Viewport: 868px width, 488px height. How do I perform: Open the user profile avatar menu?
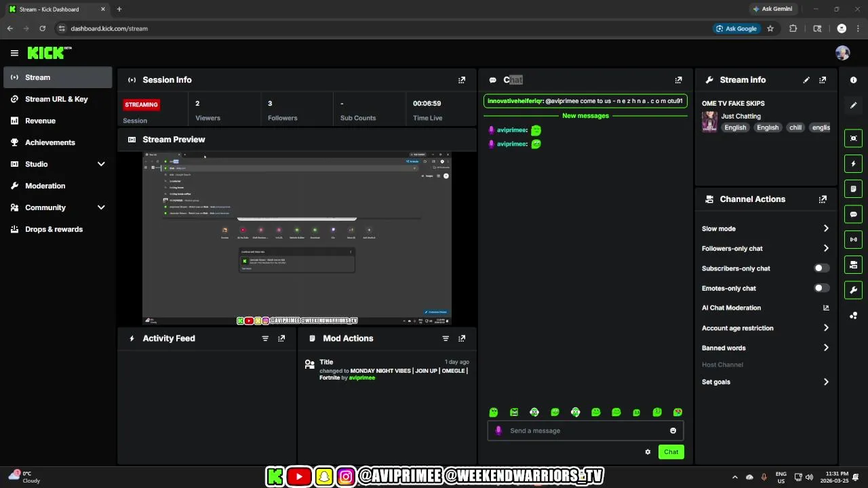843,53
